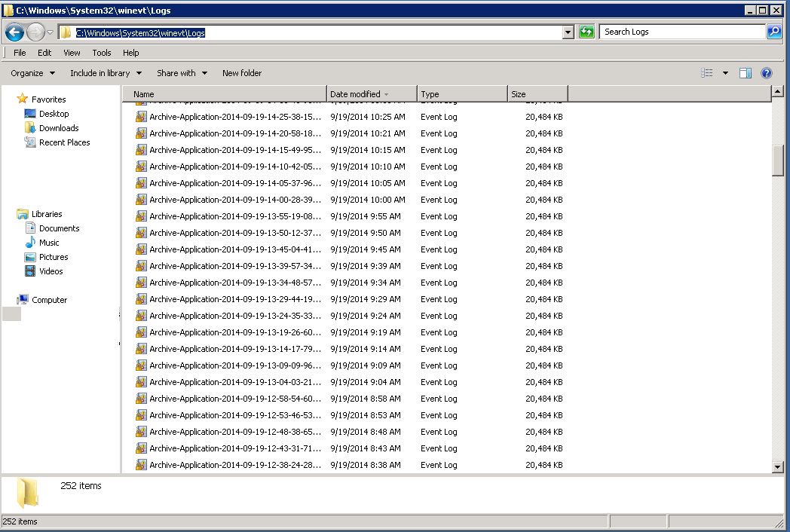
Task: Create a new folder with the New folder button
Action: (241, 72)
